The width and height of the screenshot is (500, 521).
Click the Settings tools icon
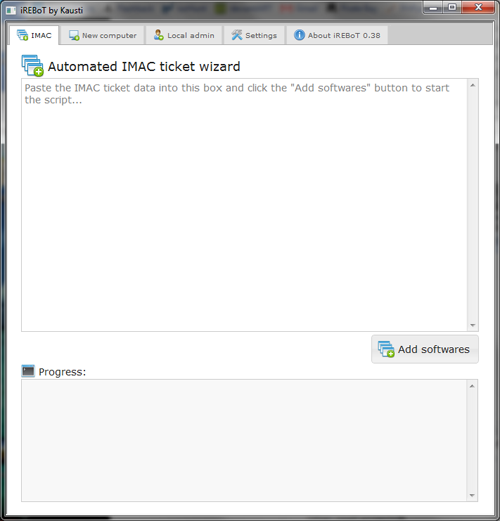pos(237,35)
